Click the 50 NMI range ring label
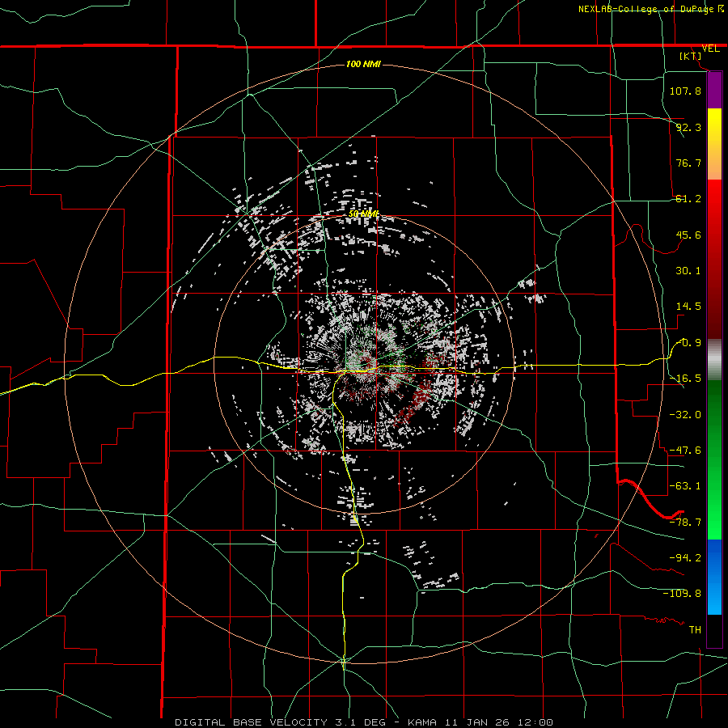The height and width of the screenshot is (728, 728). tap(363, 214)
